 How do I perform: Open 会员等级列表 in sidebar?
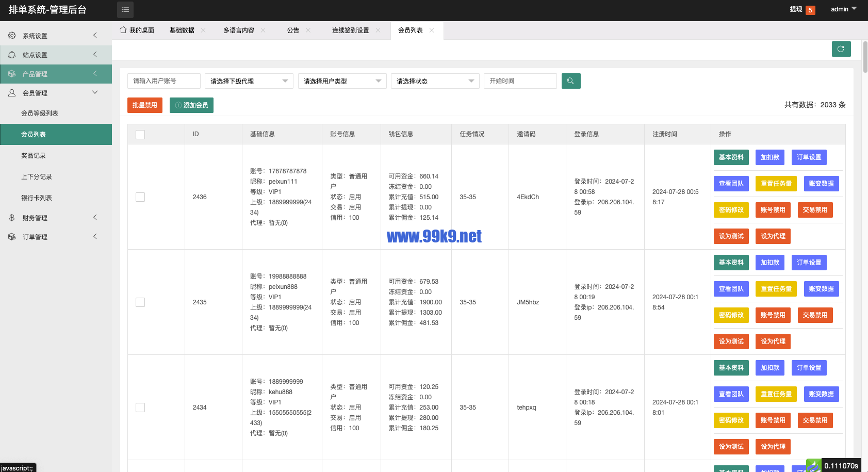click(x=56, y=113)
